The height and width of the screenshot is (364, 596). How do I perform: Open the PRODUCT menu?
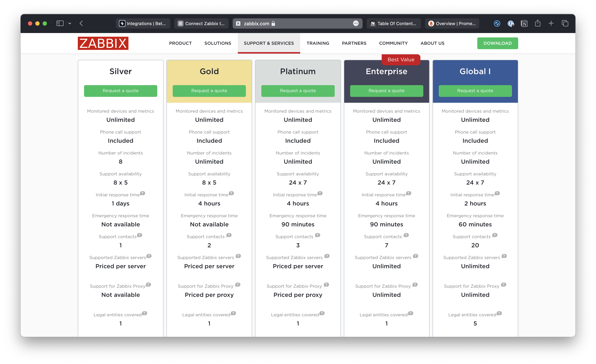point(180,43)
